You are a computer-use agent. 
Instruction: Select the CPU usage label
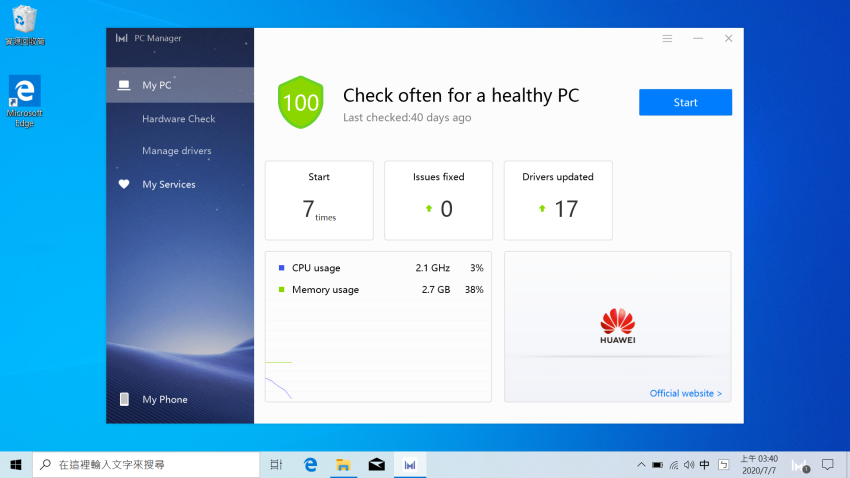tap(316, 268)
